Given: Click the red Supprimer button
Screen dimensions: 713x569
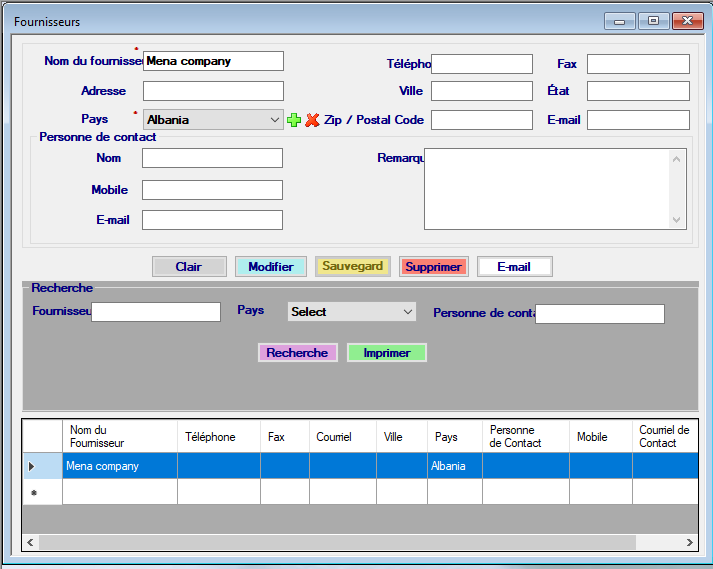Looking at the screenshot, I should click(433, 267).
